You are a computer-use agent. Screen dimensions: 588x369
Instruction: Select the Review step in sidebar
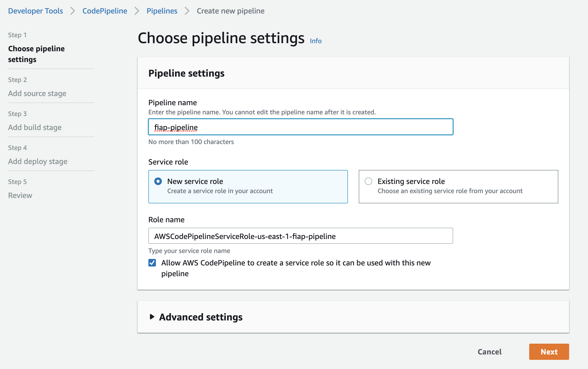(x=20, y=195)
